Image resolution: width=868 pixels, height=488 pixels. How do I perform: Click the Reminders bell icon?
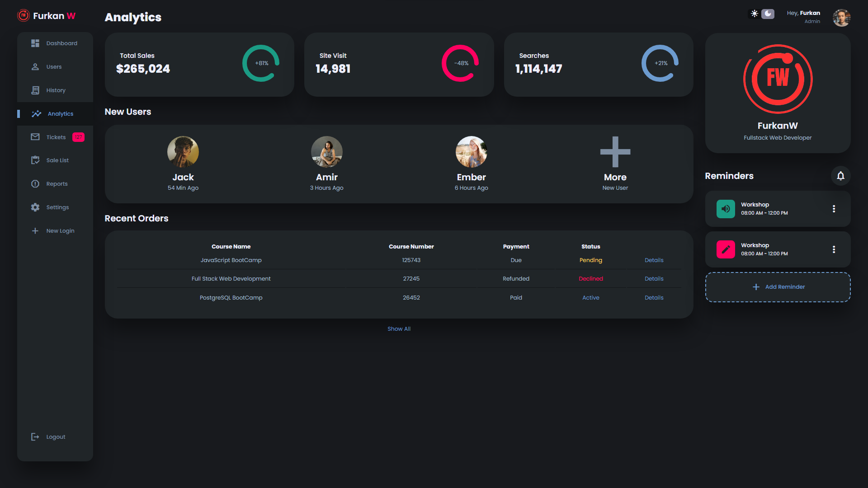tap(840, 176)
